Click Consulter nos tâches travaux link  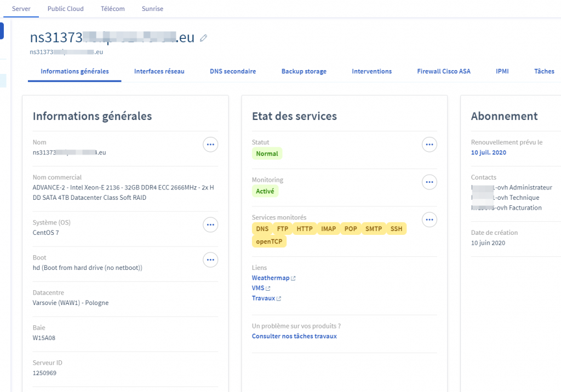tap(294, 336)
